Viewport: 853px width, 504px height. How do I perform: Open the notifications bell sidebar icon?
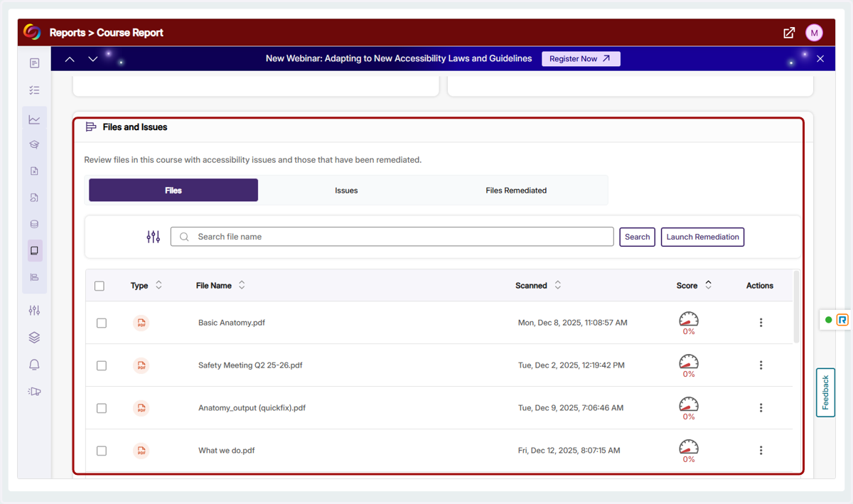coord(34,365)
